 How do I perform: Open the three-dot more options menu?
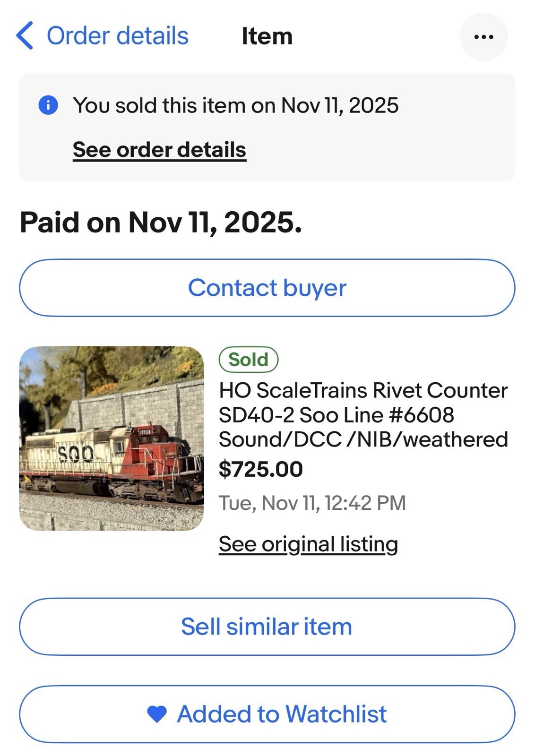coord(483,37)
